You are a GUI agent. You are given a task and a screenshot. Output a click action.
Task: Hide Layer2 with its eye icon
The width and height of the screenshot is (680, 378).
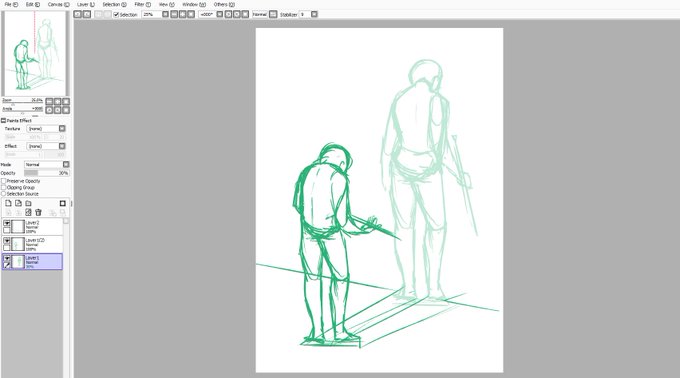pyautogui.click(x=7, y=223)
